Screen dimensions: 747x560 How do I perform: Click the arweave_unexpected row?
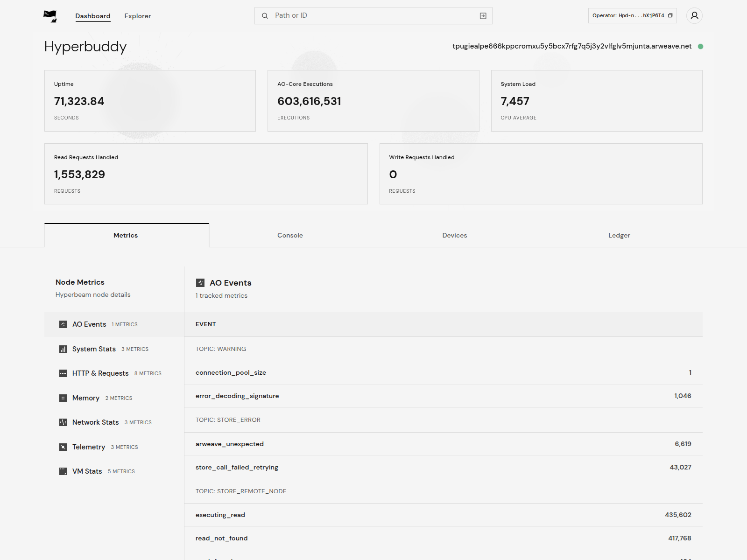(x=444, y=444)
